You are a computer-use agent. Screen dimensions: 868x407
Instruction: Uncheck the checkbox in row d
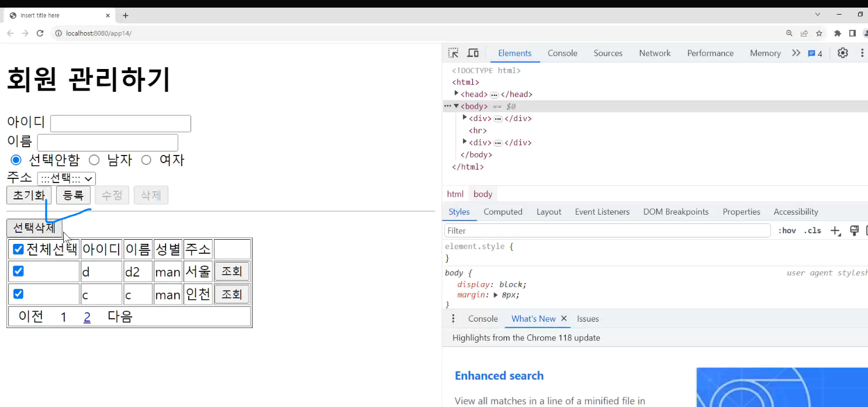tap(18, 271)
